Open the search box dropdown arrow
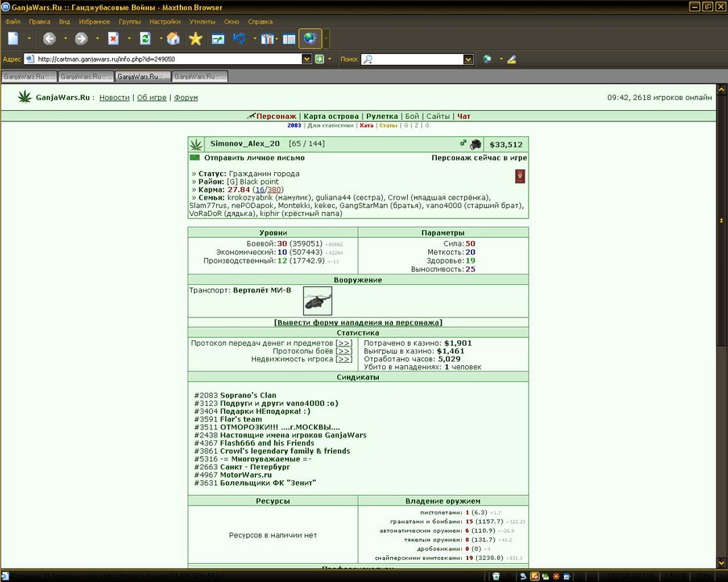728x582 pixels. (x=468, y=59)
